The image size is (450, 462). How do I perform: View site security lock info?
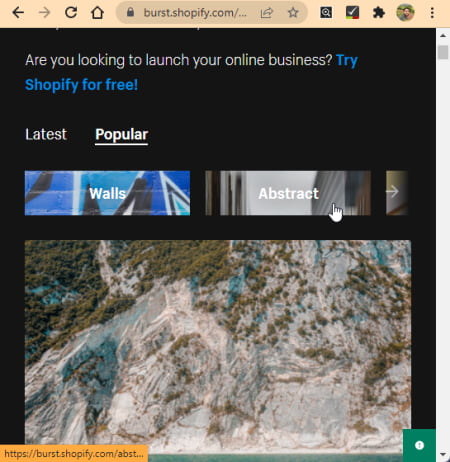coord(130,13)
